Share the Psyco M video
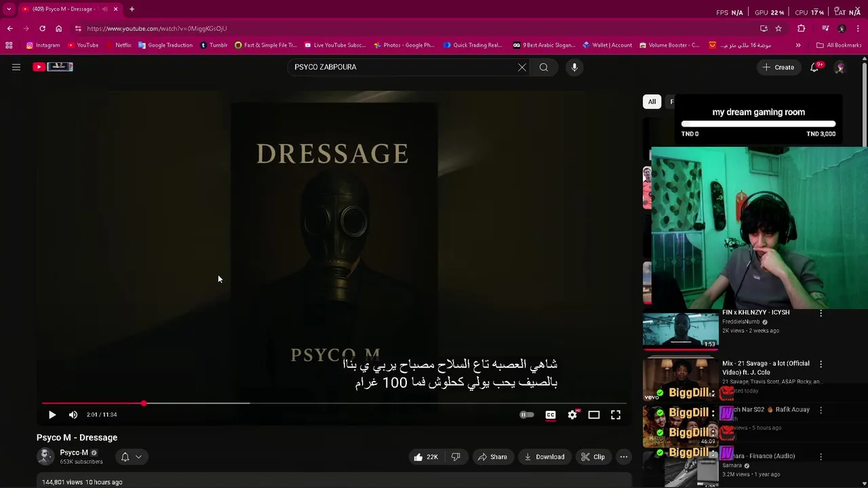Screen dimensions: 868x488 [x=492, y=457]
